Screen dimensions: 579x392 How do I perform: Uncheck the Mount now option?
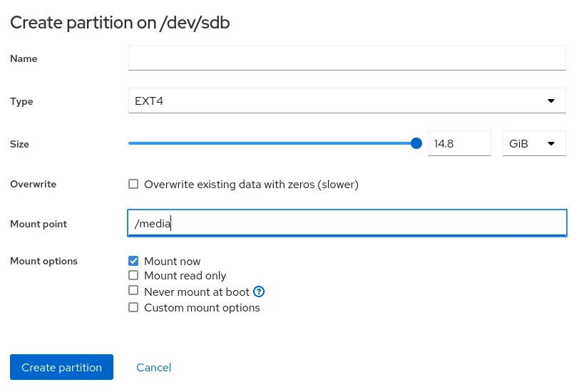(x=133, y=262)
